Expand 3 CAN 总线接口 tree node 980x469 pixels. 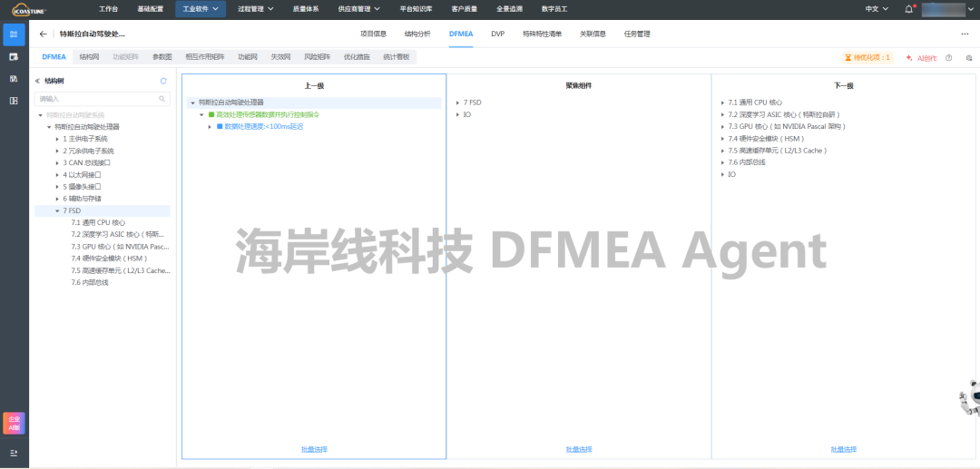[57, 162]
